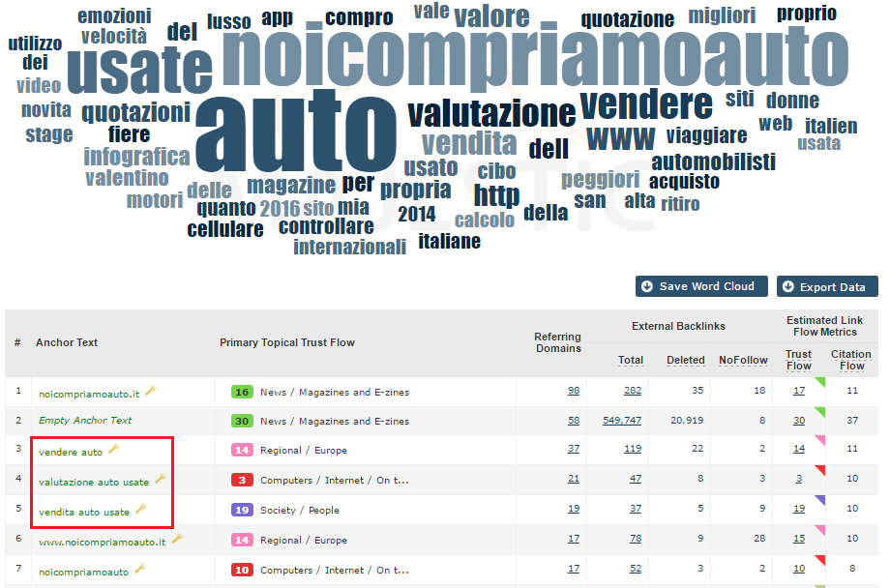Click the key icon beside www.noicompriamoauto.it
Viewport: 890px width, 588px height.
177,539
